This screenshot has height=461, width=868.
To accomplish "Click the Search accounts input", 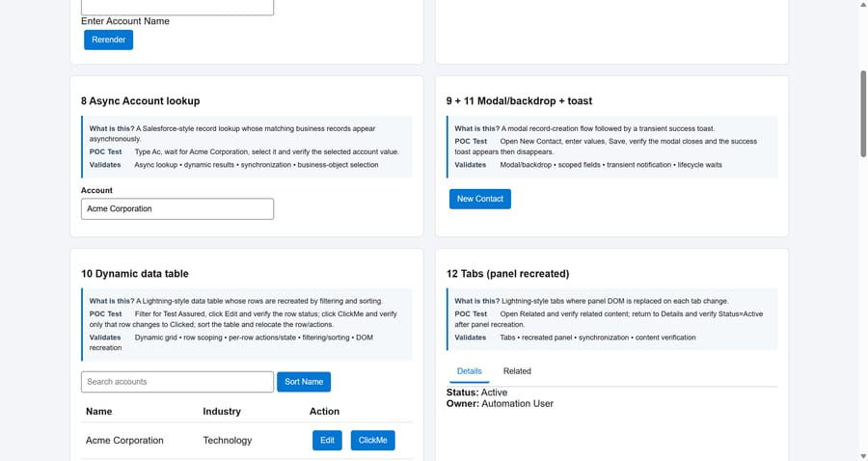I will (x=177, y=382).
